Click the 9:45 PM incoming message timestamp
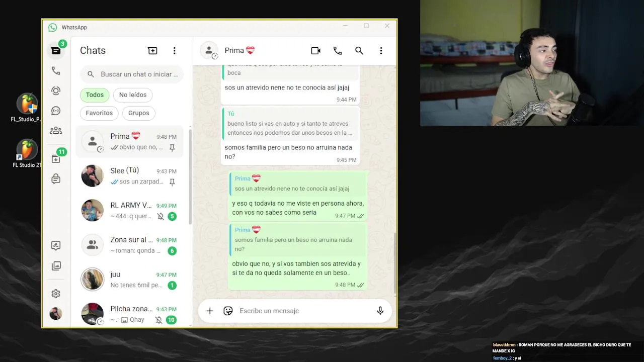Screen dimensions: 644x362 tap(346, 160)
